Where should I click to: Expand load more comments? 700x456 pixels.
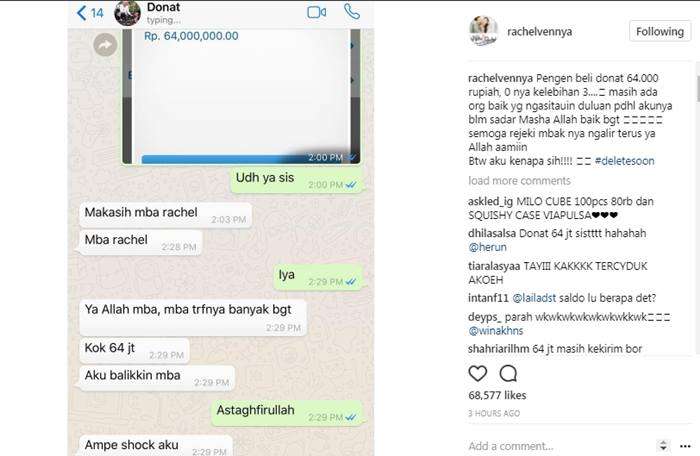tap(519, 181)
